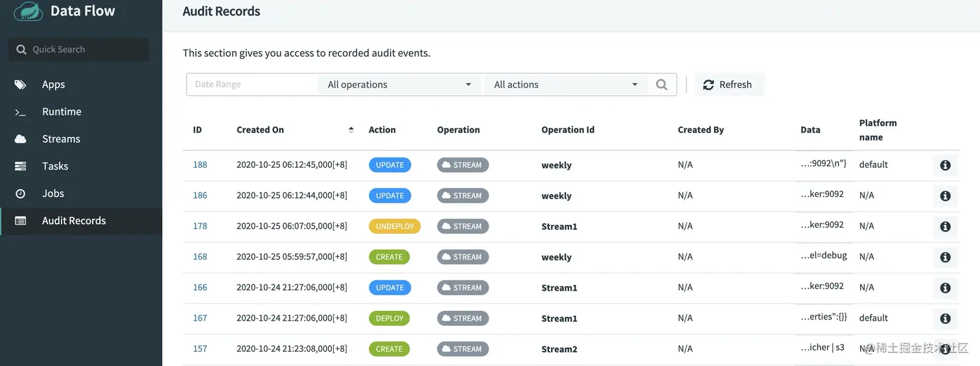This screenshot has height=366, width=980.
Task: Click the Audit Records list icon in sidebar
Action: click(x=21, y=221)
